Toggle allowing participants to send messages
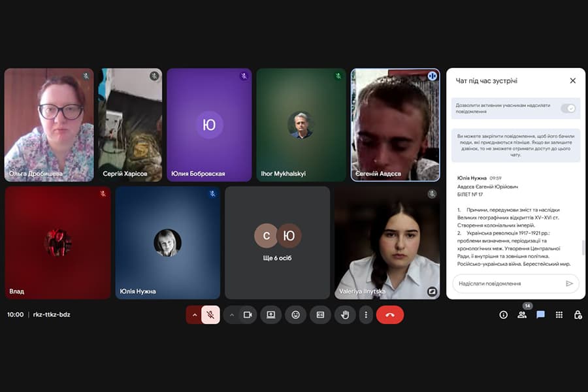Viewport: 588px width, 392px height. click(x=568, y=108)
